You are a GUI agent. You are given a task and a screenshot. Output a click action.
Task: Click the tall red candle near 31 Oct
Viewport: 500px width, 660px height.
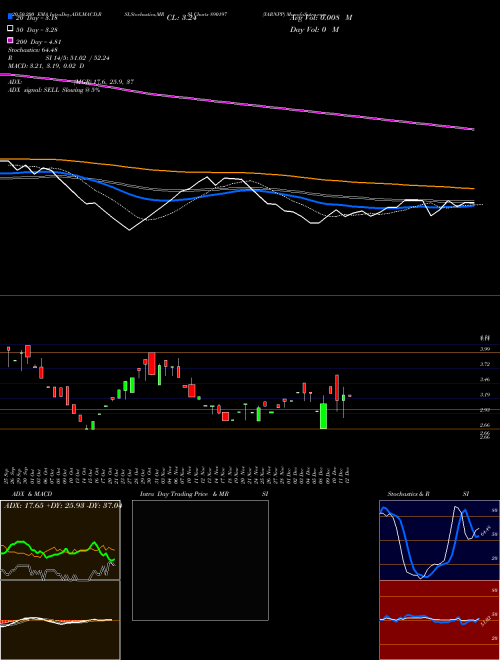point(152,363)
